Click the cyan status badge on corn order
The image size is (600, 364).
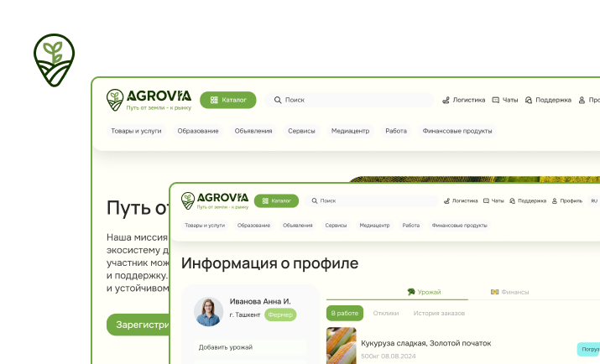click(x=588, y=349)
